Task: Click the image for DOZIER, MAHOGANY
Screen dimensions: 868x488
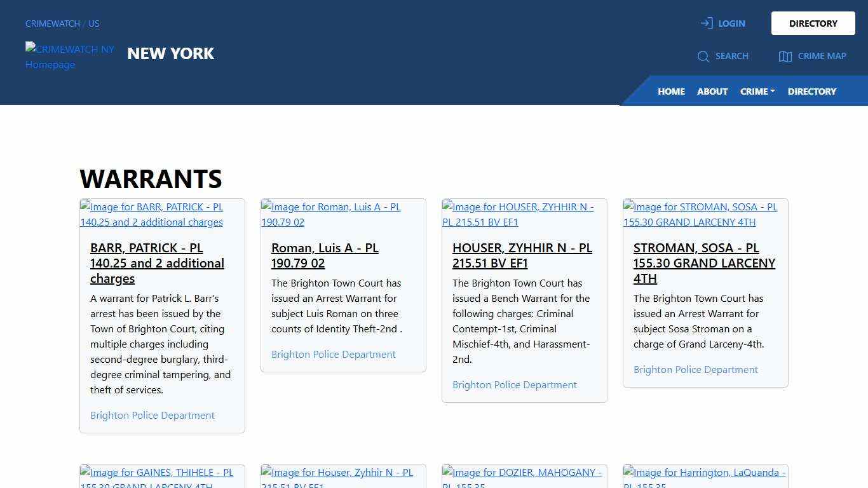Action: [522, 477]
